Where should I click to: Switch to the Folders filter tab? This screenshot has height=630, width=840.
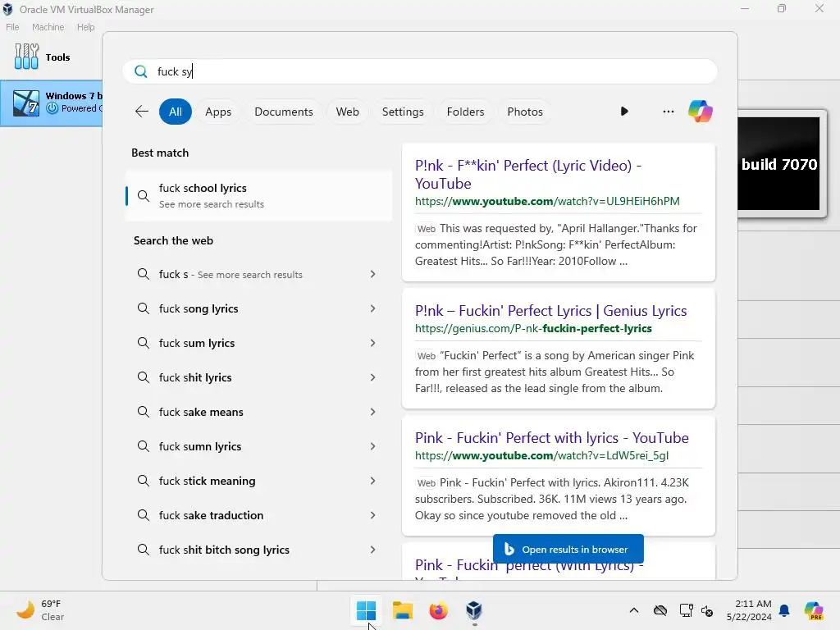coord(466,112)
